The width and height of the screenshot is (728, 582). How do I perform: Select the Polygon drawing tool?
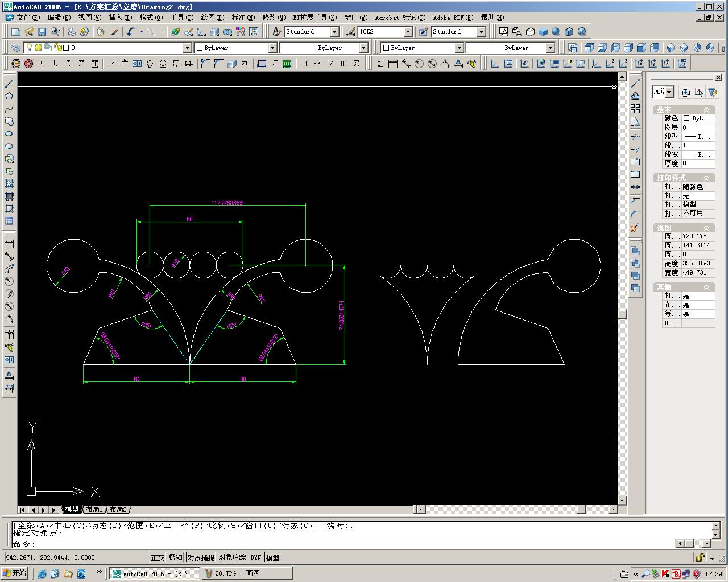click(x=9, y=96)
